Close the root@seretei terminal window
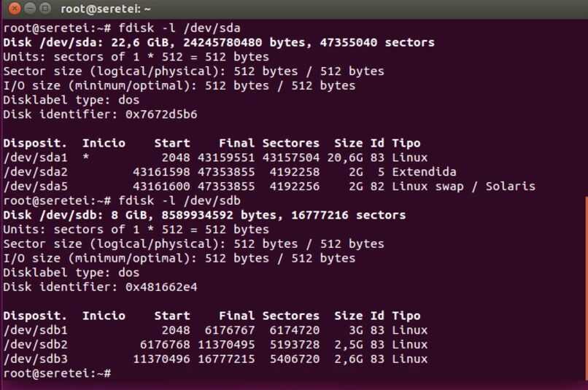The width and height of the screenshot is (588, 390). coord(15,8)
